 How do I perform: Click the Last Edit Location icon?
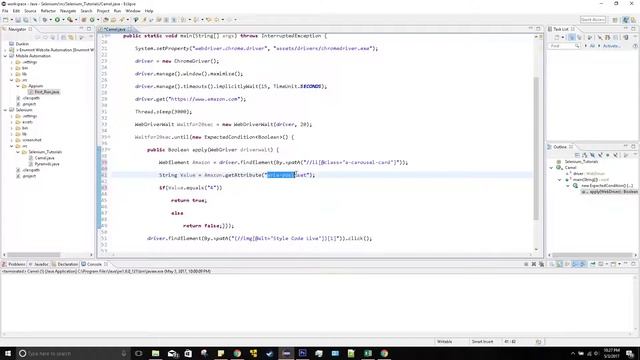coord(209,20)
